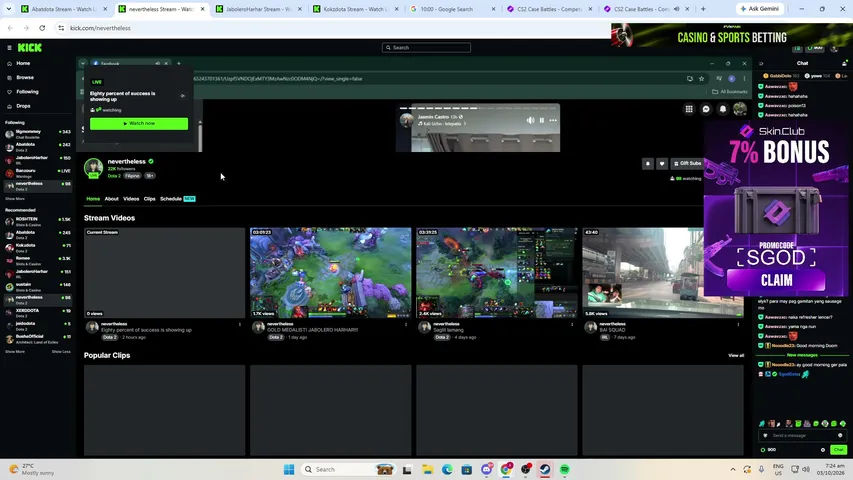Open Following in Kick sidebar
The height and width of the screenshot is (480, 853).
pyautogui.click(x=27, y=91)
